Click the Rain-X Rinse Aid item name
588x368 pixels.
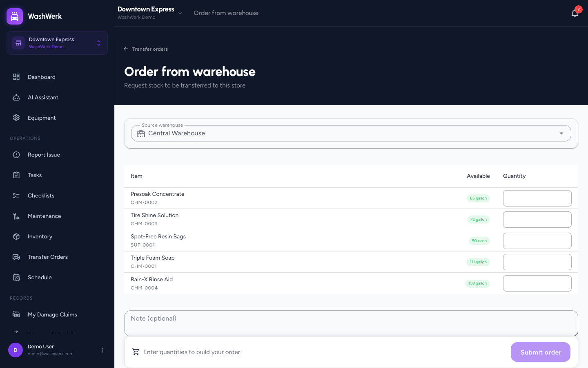(151, 279)
